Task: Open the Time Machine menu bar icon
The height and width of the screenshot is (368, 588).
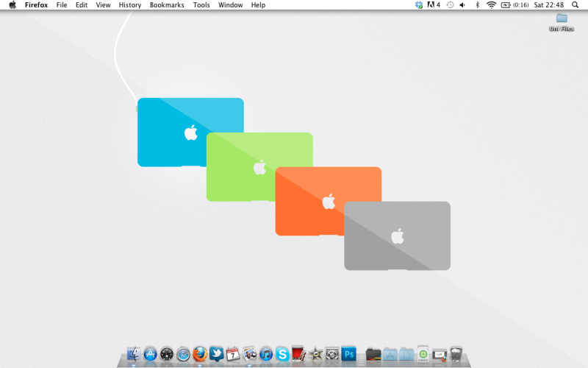Action: 450,5
